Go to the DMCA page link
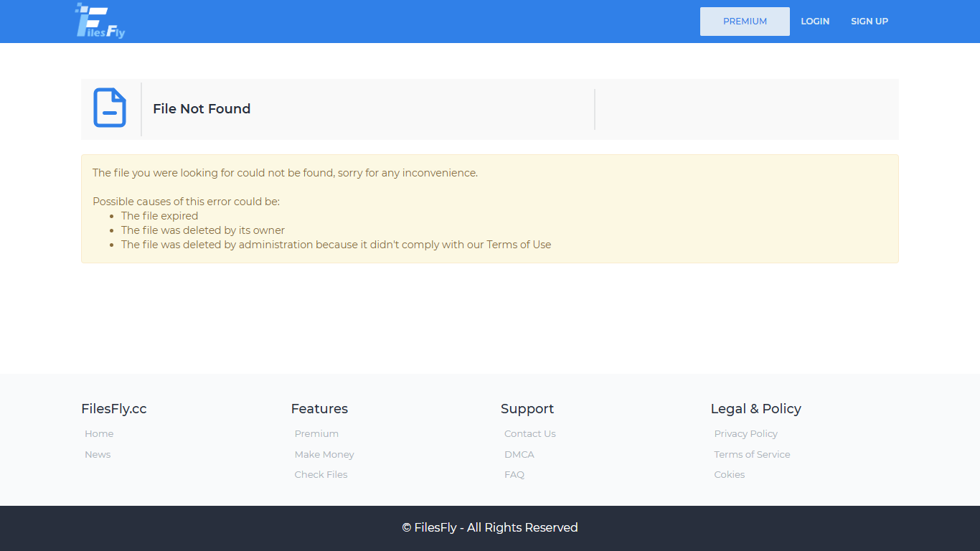 pos(519,455)
